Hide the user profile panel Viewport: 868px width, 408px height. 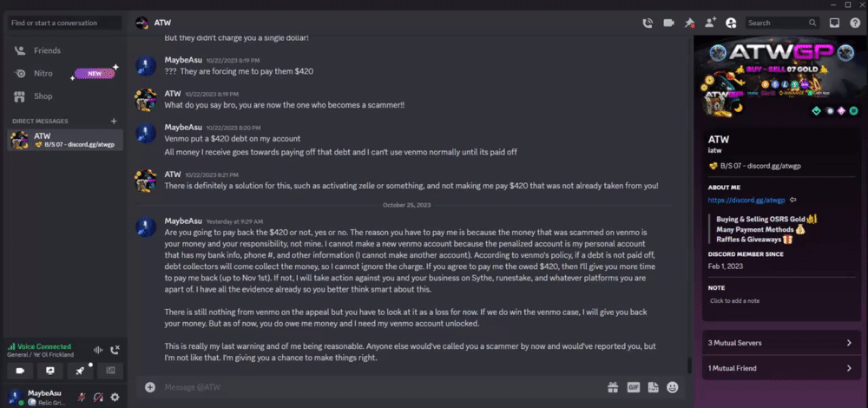[x=731, y=23]
